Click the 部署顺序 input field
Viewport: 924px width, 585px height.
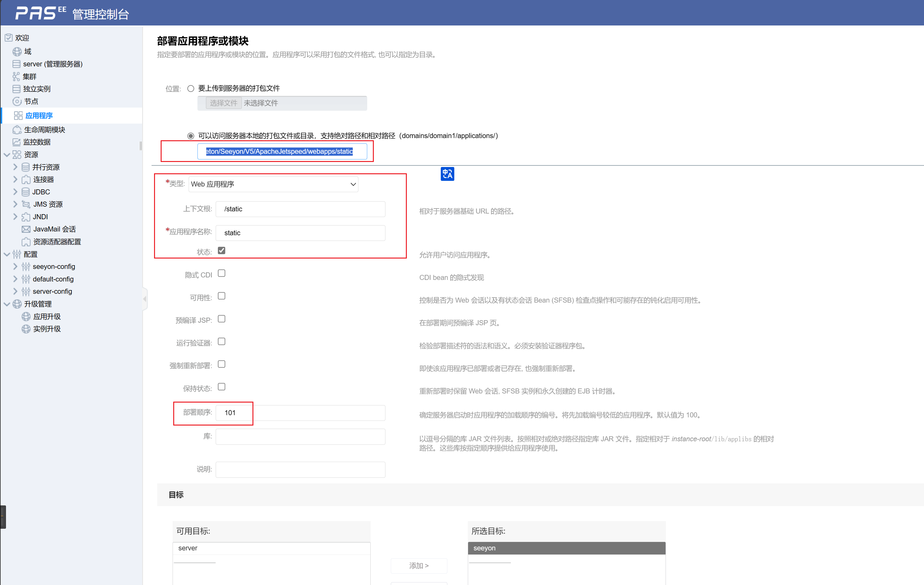pos(300,413)
